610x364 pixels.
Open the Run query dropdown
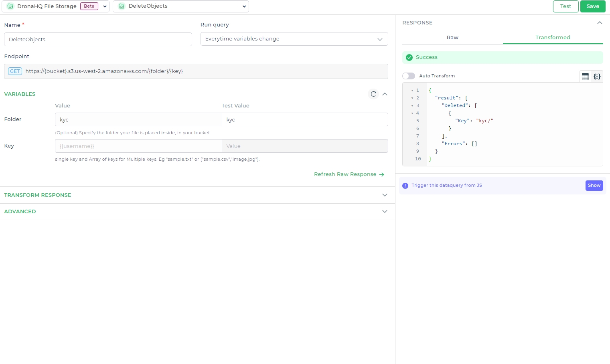coord(294,39)
